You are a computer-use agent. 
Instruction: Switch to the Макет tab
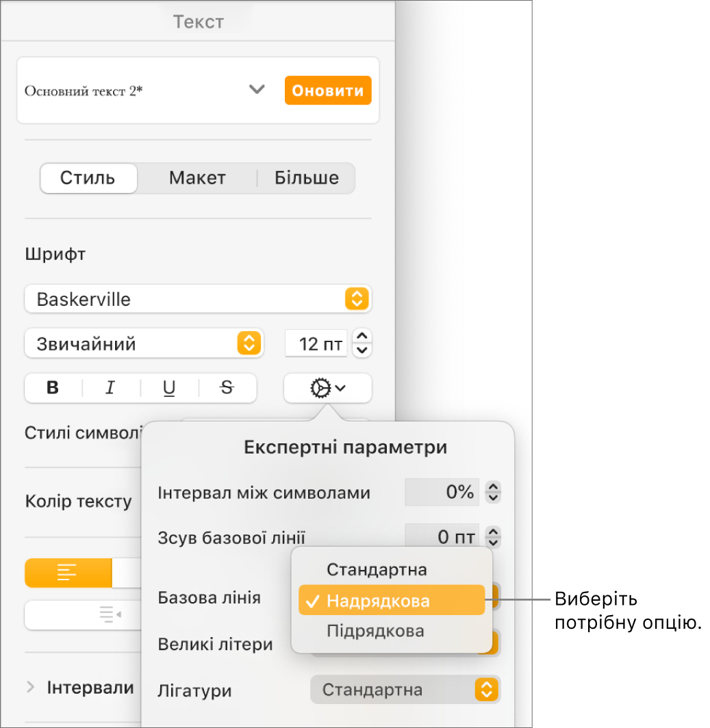tap(197, 179)
